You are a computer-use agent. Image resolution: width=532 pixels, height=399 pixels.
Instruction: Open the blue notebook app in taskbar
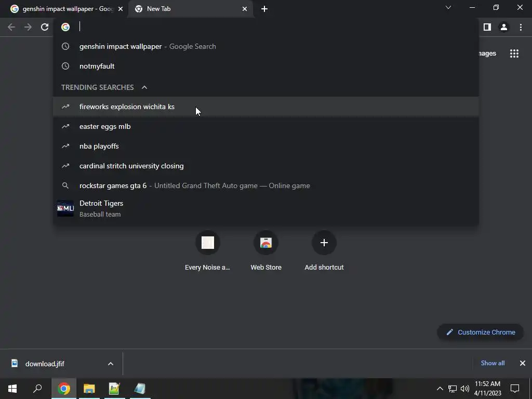tap(139, 389)
